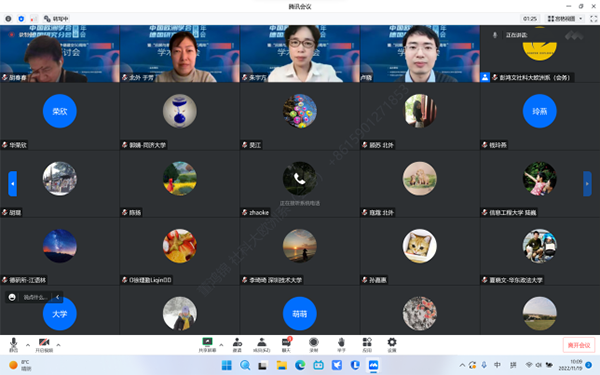This screenshot has height=375, width=600.
Task: Go to previous page of participants
Action: pyautogui.click(x=13, y=184)
